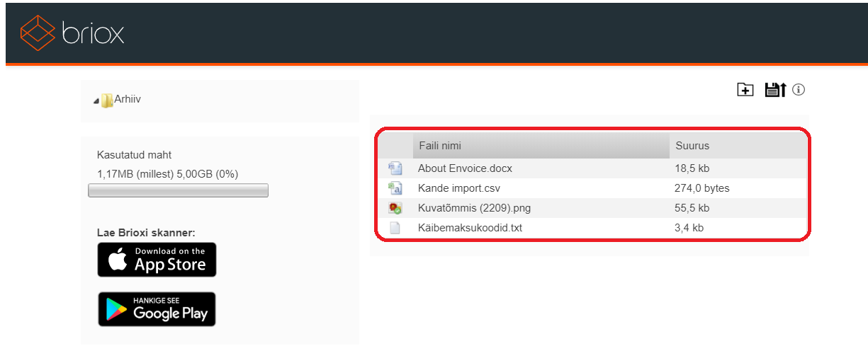
Task: Click the Lae Brioxi skanner heading
Action: pyautogui.click(x=146, y=233)
